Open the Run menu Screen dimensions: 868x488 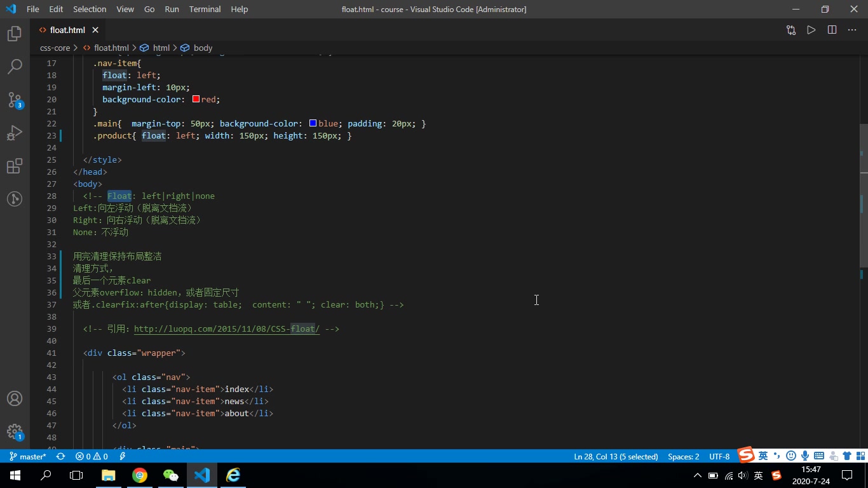tap(172, 9)
